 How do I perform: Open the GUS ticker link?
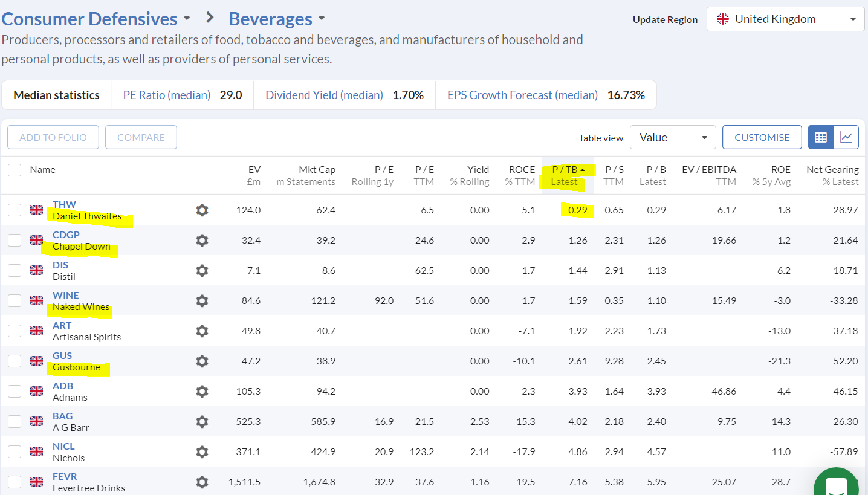(62, 355)
